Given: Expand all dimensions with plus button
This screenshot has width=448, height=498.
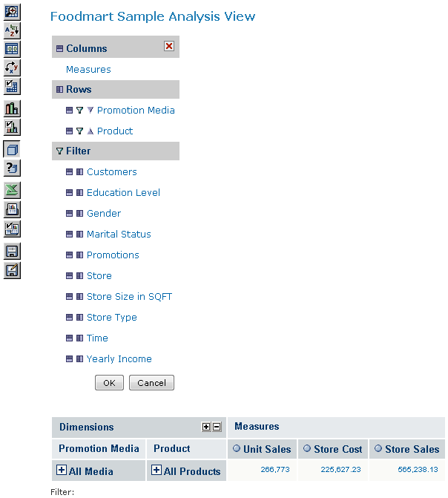Looking at the screenshot, I should (x=206, y=427).
